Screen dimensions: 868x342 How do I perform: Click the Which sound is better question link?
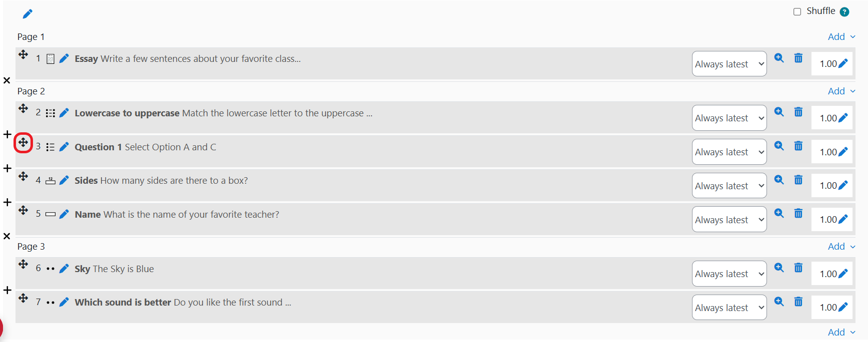click(182, 303)
